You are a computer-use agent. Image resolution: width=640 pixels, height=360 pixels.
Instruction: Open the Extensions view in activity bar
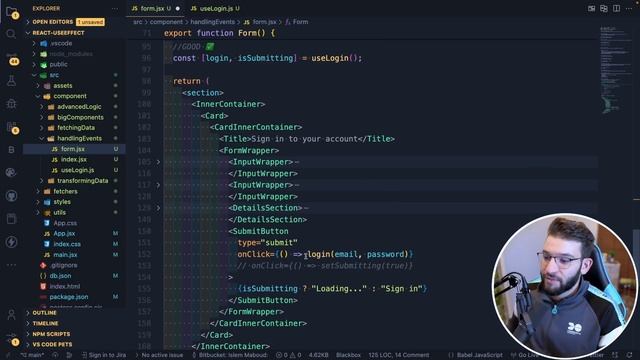(x=11, y=128)
